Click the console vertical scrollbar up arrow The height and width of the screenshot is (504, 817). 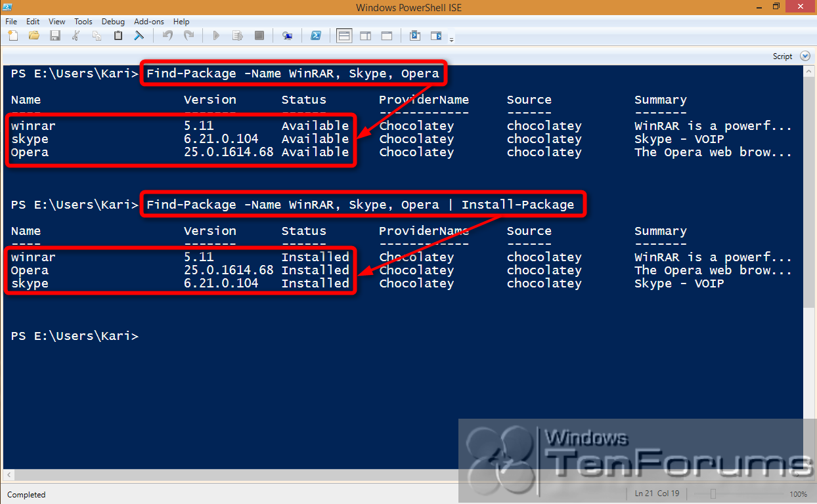(808, 71)
